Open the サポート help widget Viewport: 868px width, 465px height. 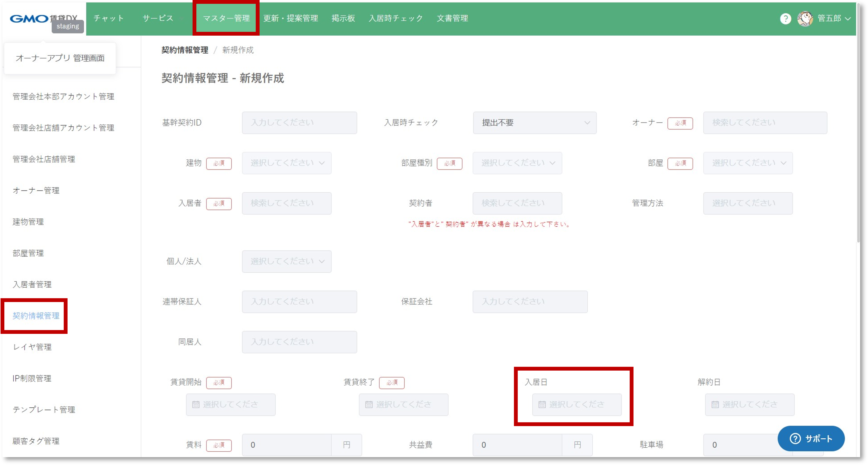point(811,438)
